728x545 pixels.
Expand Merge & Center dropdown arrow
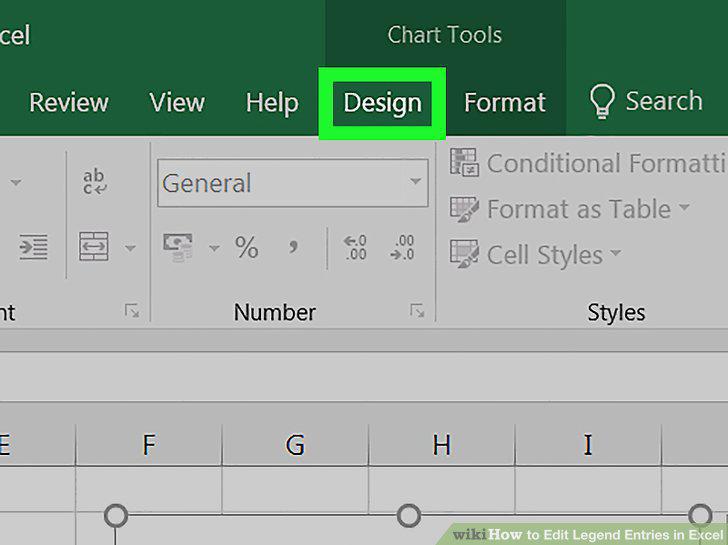(130, 248)
